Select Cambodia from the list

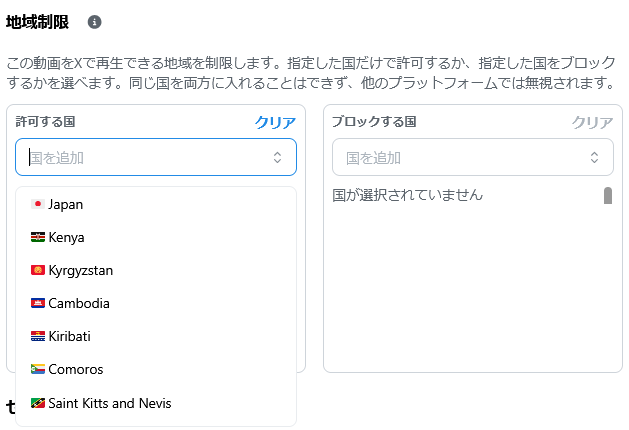pos(156,303)
